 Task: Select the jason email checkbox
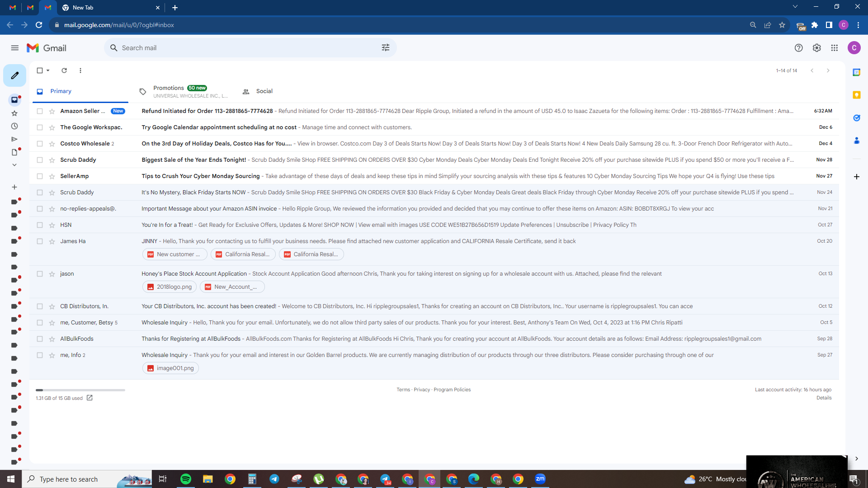40,274
